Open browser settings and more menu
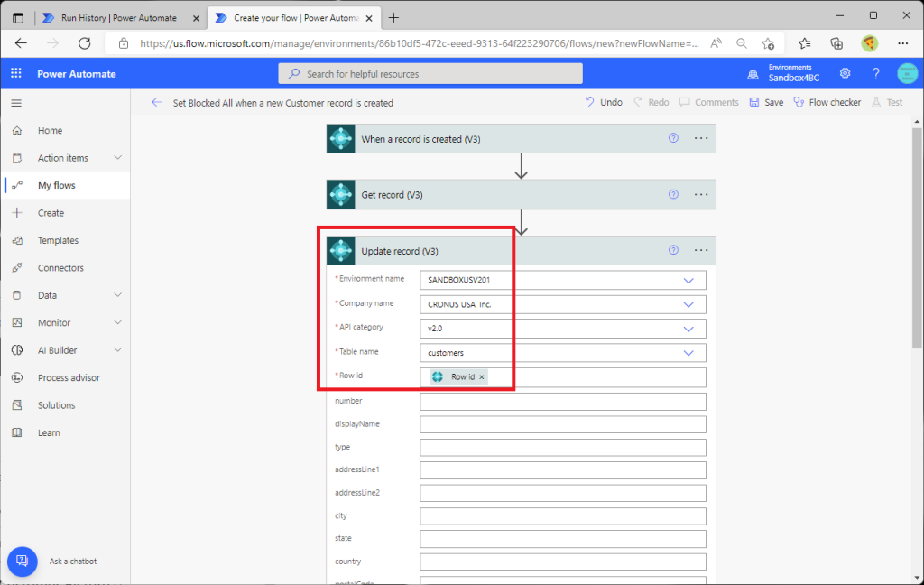The height and width of the screenshot is (585, 924). click(x=902, y=43)
